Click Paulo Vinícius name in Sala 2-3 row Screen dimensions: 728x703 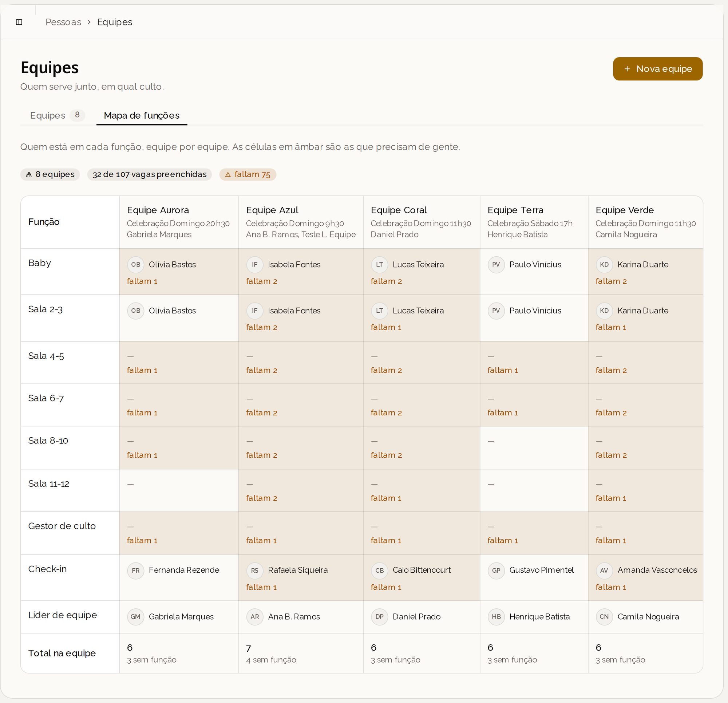[x=535, y=311]
